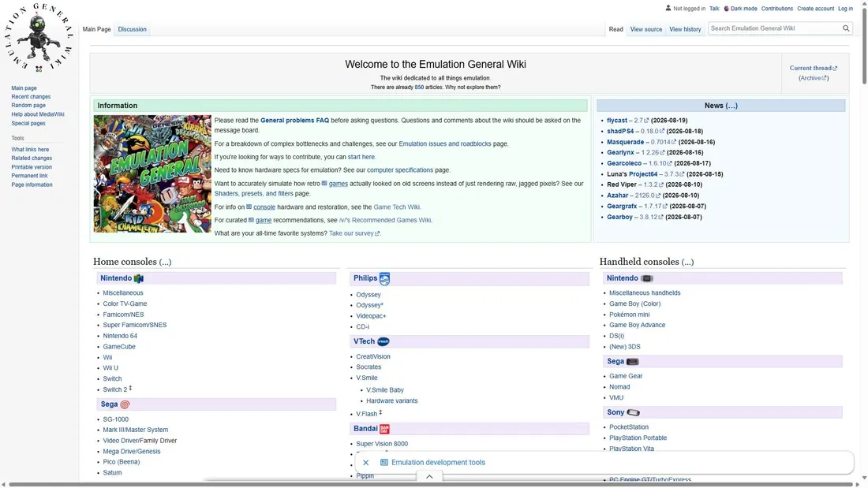Click the search magnifier icon
This screenshot has height=488, width=868.
[x=846, y=28]
